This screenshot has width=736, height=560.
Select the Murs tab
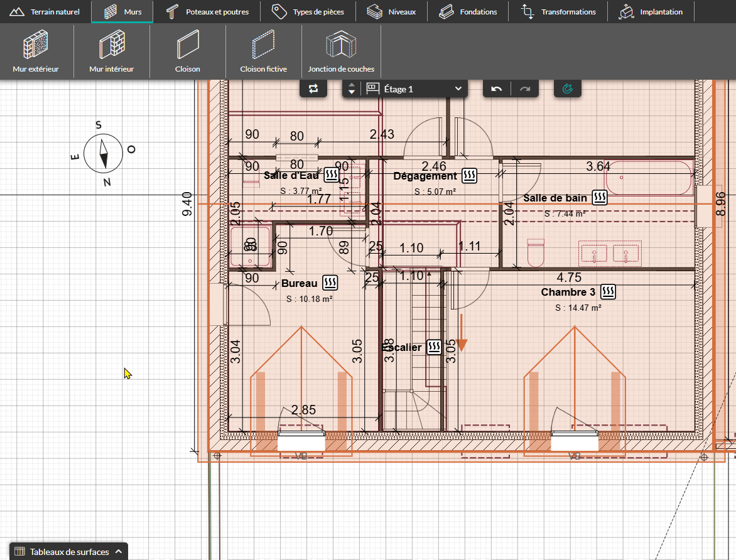122,12
